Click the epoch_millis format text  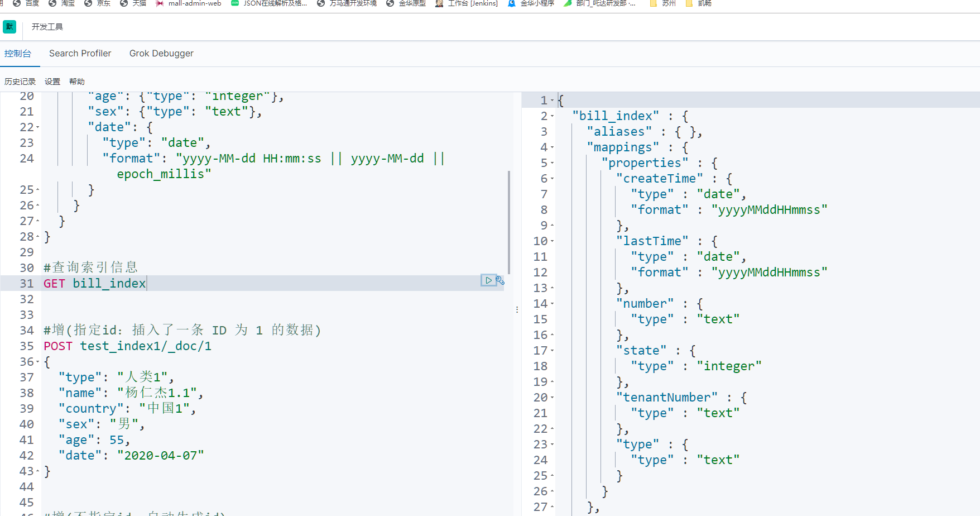164,174
